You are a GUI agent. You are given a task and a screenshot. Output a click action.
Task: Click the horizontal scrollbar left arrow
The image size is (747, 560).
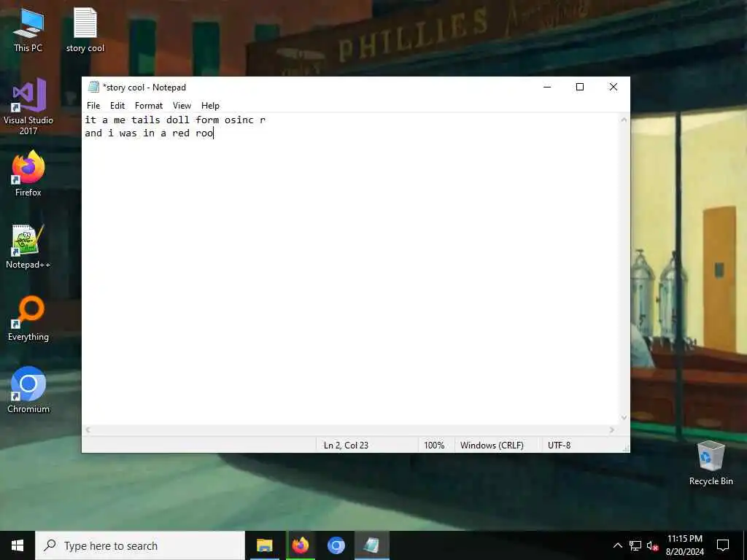pyautogui.click(x=88, y=429)
